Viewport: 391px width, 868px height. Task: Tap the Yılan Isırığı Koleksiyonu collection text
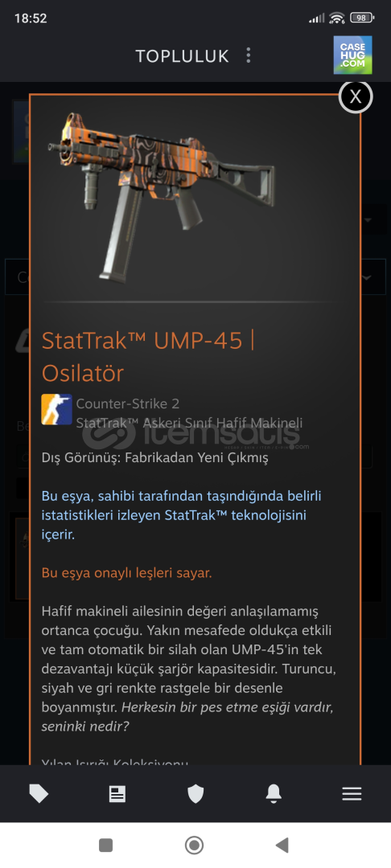(114, 763)
